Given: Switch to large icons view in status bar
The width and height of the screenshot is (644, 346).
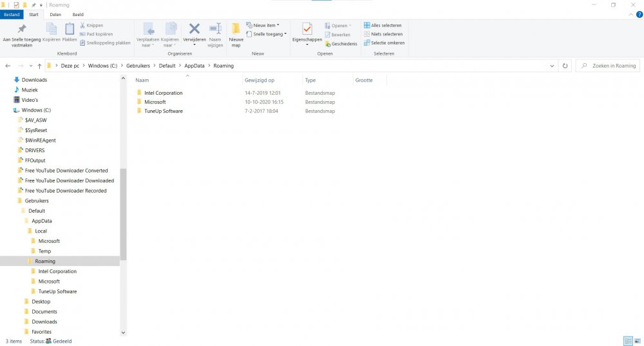Looking at the screenshot, I should [x=637, y=341].
